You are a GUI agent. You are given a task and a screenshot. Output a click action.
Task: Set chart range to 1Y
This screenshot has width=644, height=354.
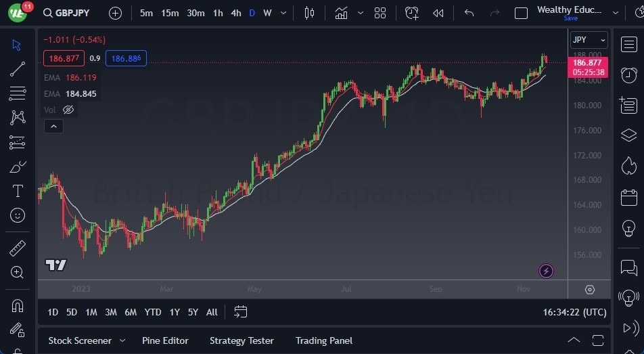pos(175,312)
